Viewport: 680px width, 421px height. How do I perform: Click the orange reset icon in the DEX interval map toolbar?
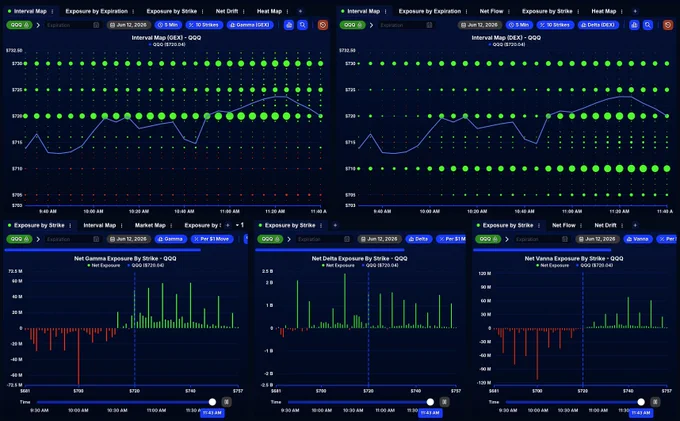tap(668, 25)
